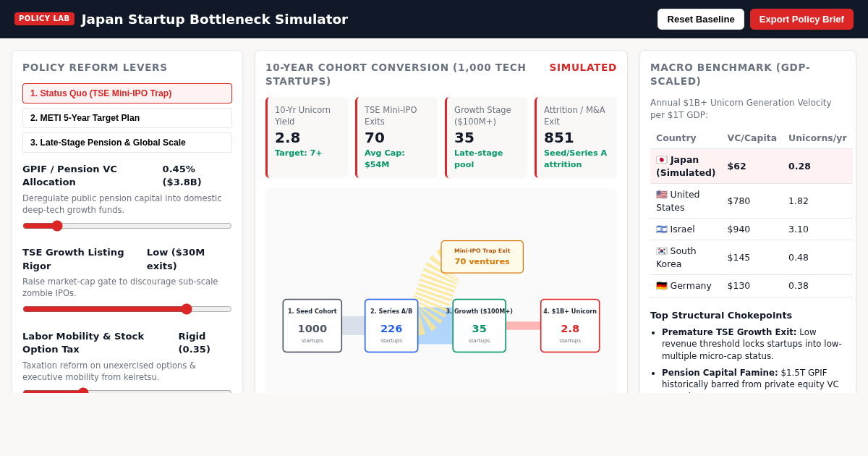Click the TSE Mini-IPO Exits card

(396, 138)
